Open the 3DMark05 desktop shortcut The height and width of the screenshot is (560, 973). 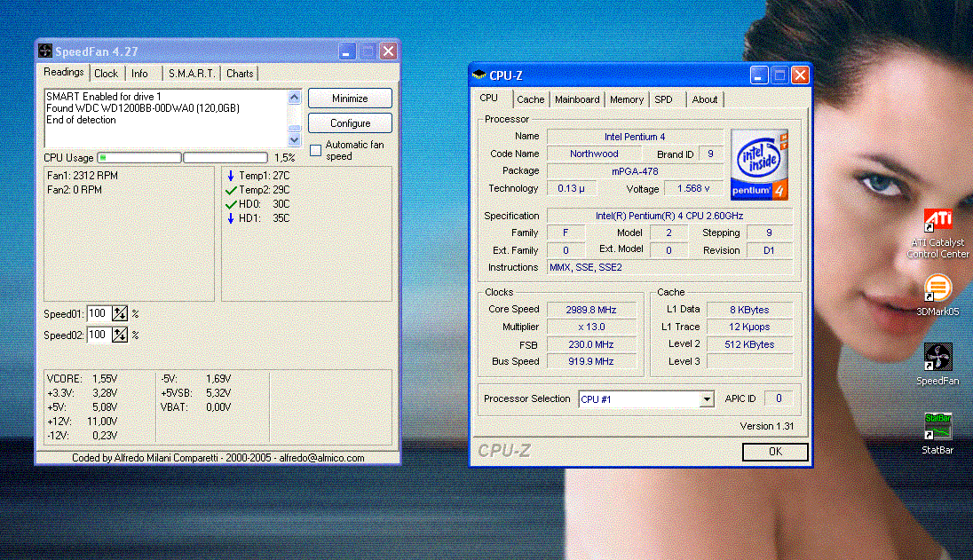click(x=937, y=296)
